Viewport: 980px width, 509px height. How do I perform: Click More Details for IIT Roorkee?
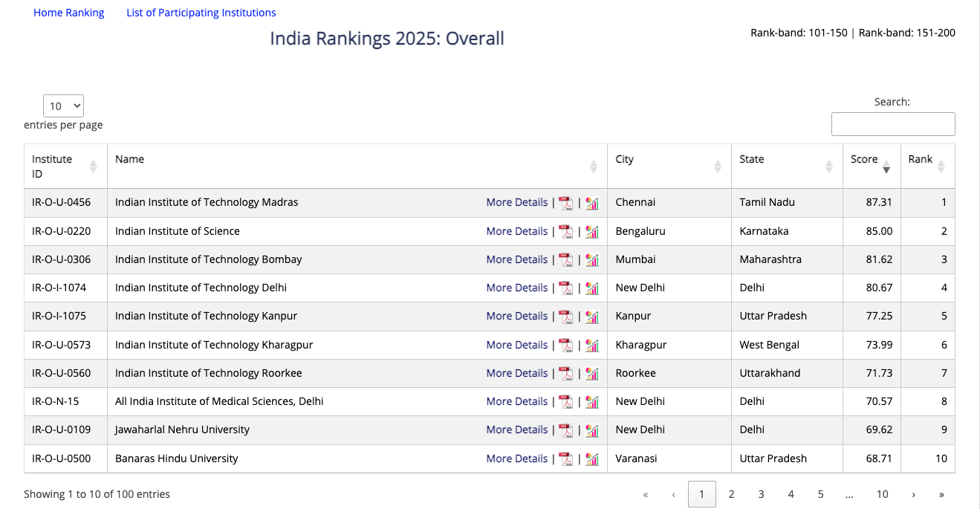pyautogui.click(x=517, y=373)
